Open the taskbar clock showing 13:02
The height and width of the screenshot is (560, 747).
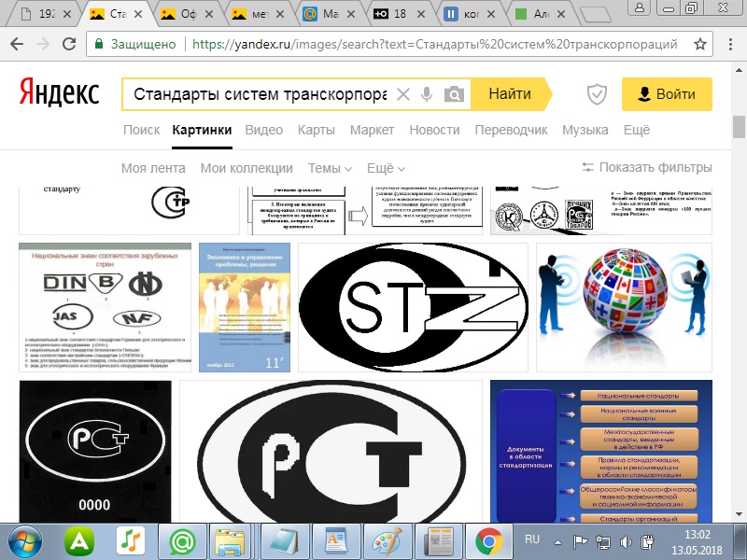[697, 542]
